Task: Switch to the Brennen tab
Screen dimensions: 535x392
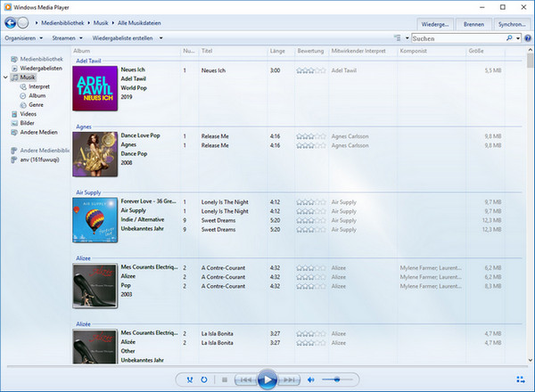Action: (473, 24)
